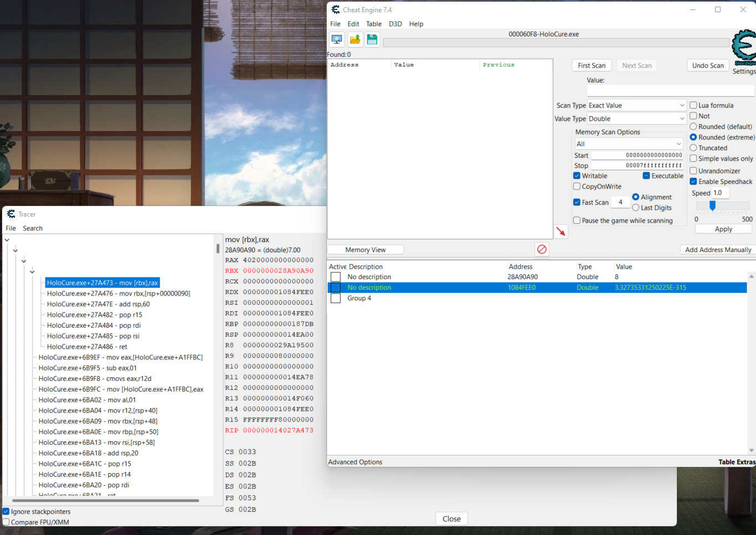This screenshot has width=756, height=535.
Task: Open the D3D menu
Action: click(395, 24)
